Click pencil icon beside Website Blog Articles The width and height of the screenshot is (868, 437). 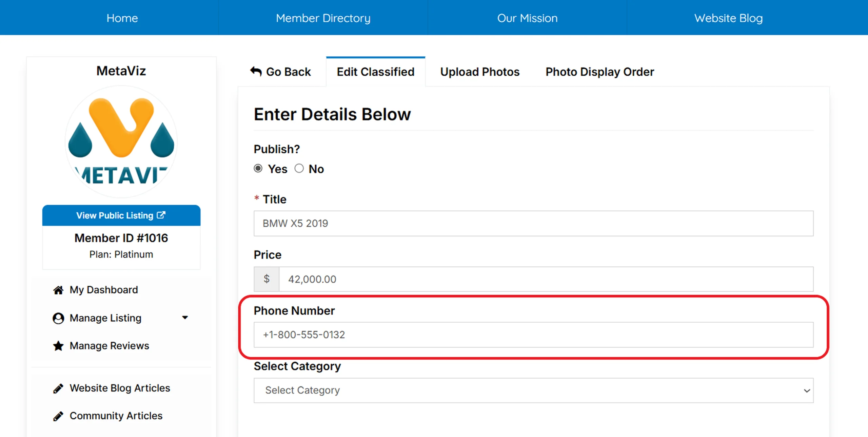[x=58, y=388]
